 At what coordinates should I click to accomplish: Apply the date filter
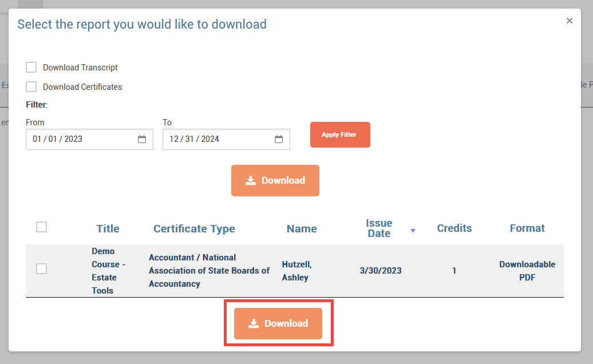(340, 134)
